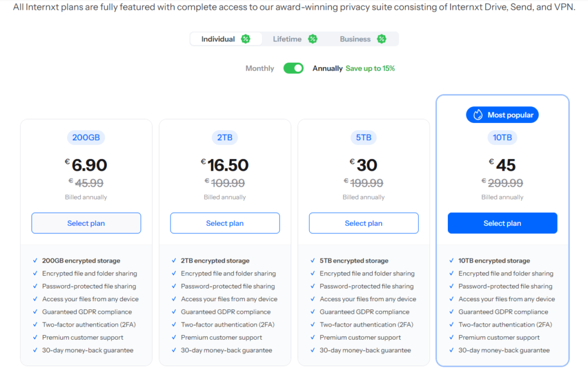Click the 5TB storage label pill

click(x=363, y=137)
